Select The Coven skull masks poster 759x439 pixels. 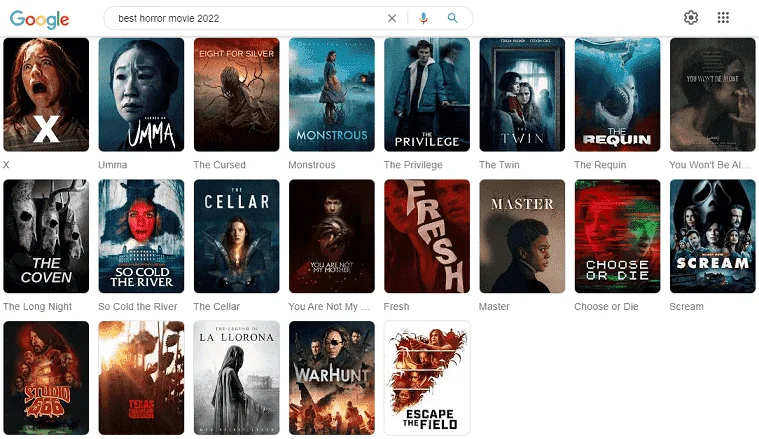[46, 236]
